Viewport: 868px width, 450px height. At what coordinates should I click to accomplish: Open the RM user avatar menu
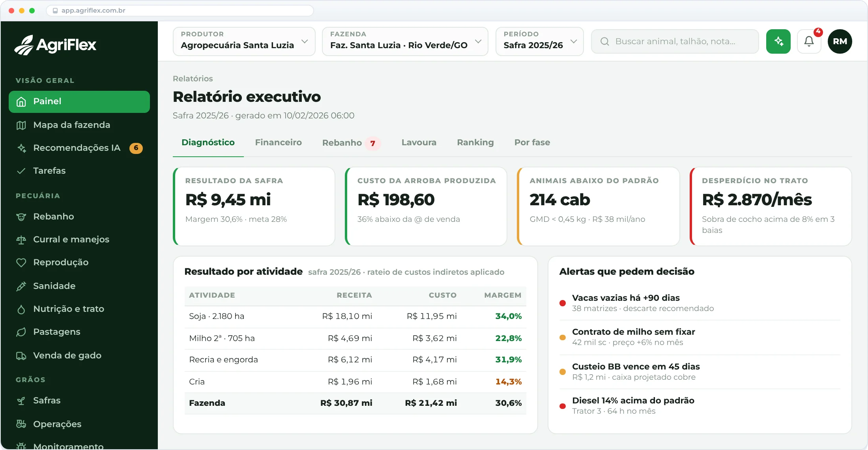pos(840,41)
